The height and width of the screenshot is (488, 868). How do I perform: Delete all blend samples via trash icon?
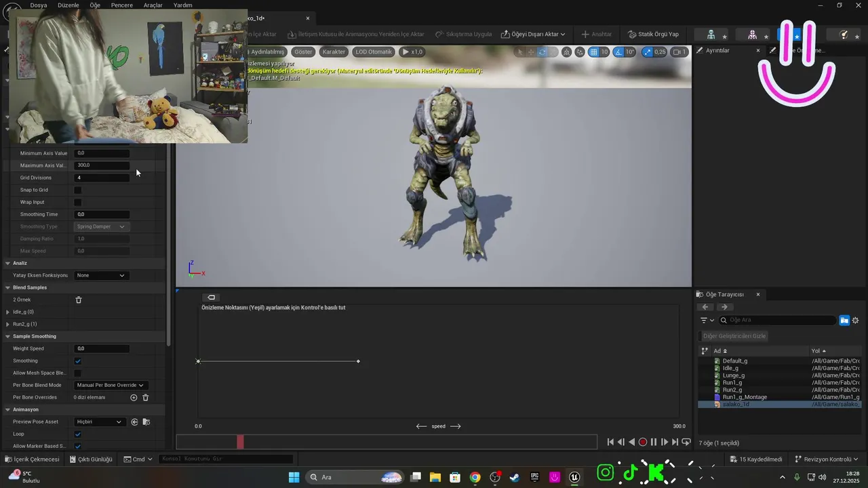click(79, 300)
